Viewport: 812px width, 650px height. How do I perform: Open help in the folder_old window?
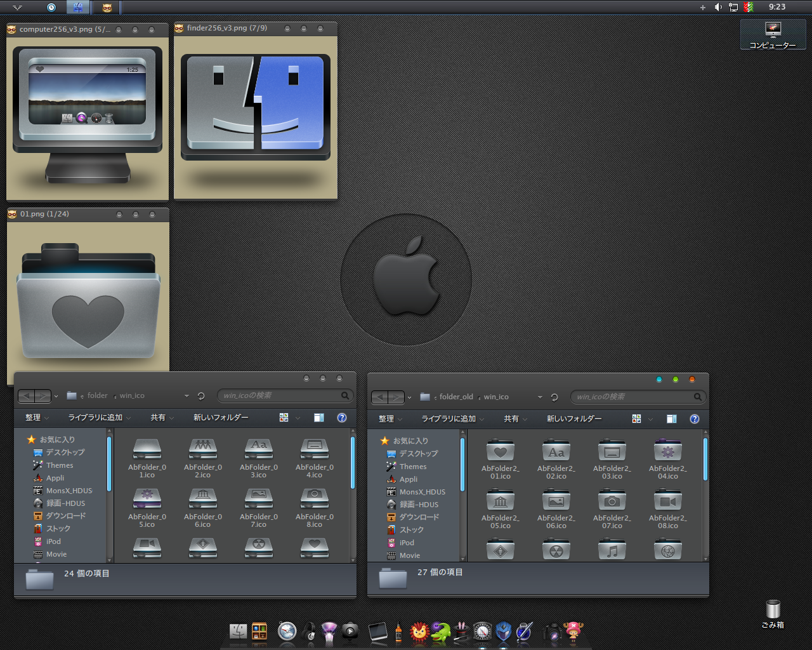click(695, 419)
